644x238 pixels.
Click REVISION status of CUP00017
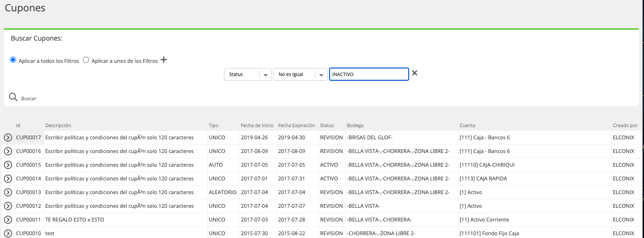(331, 137)
